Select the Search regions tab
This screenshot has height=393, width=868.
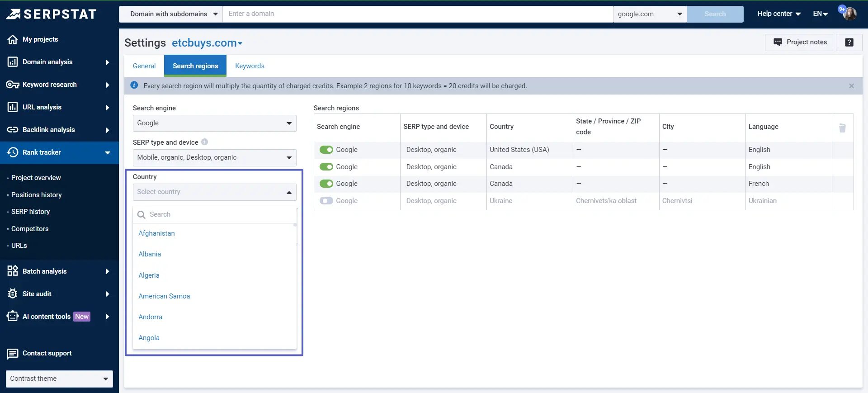coord(195,66)
